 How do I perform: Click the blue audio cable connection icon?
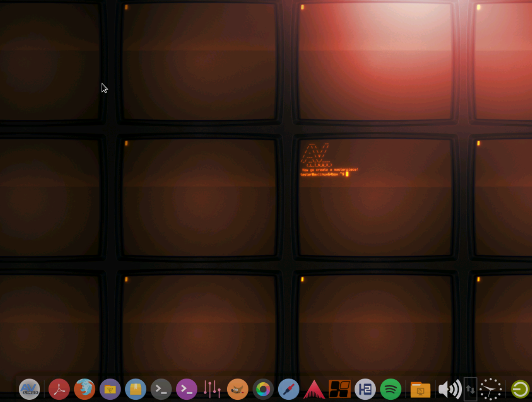[289, 389]
